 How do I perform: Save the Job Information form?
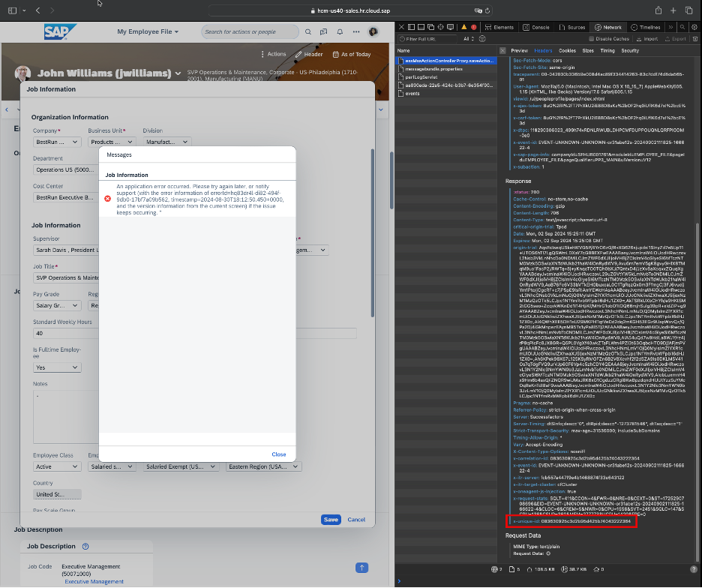[331, 520]
